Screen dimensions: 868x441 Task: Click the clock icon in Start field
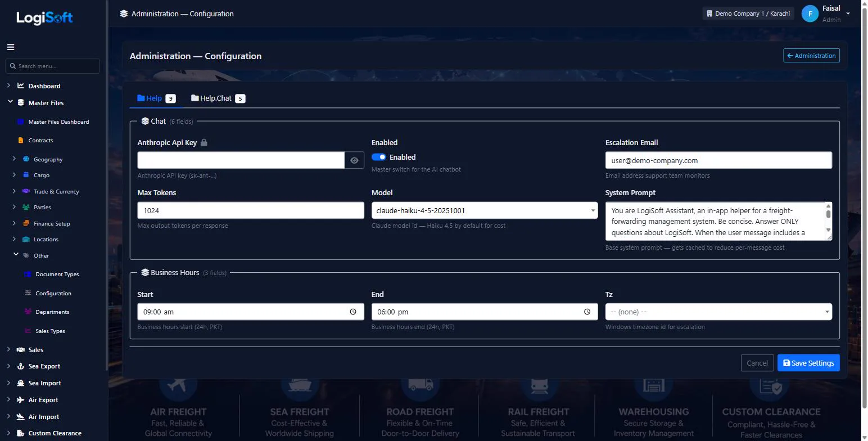tap(353, 312)
